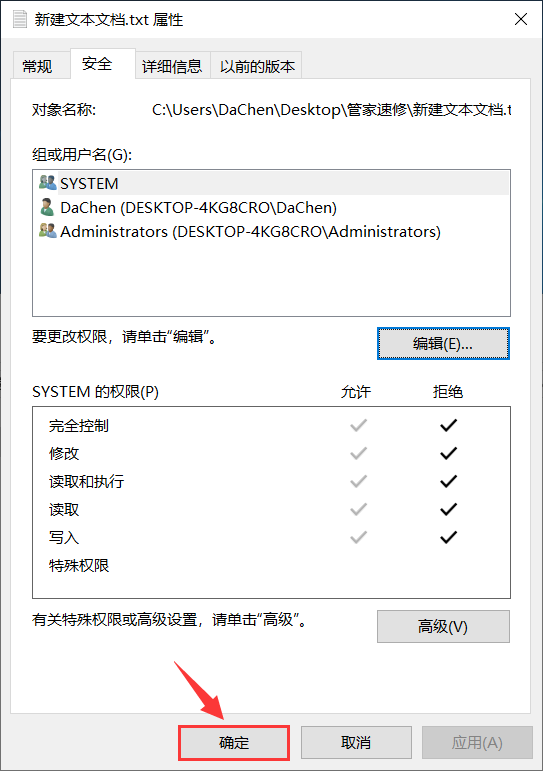Click the Administrators group icon
The height and width of the screenshot is (771, 543).
point(48,231)
